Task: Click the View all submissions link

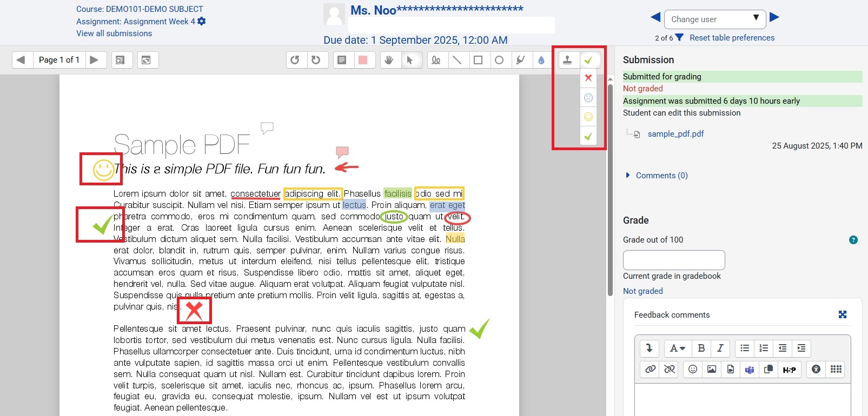Action: pyautogui.click(x=114, y=33)
